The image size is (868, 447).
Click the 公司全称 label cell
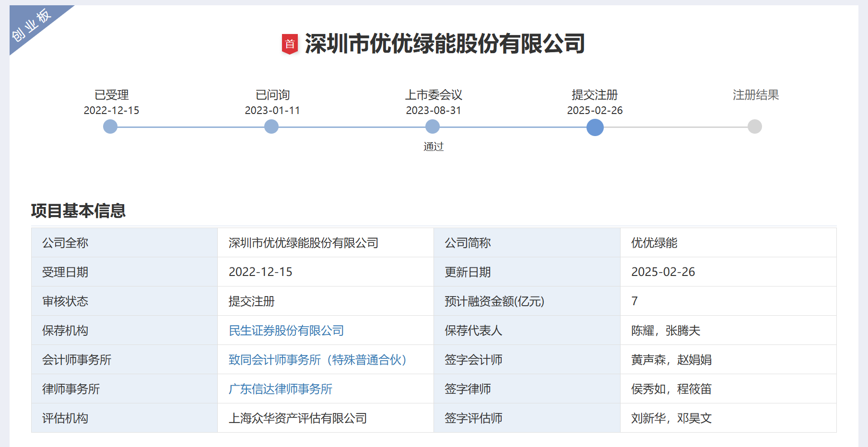pos(124,243)
